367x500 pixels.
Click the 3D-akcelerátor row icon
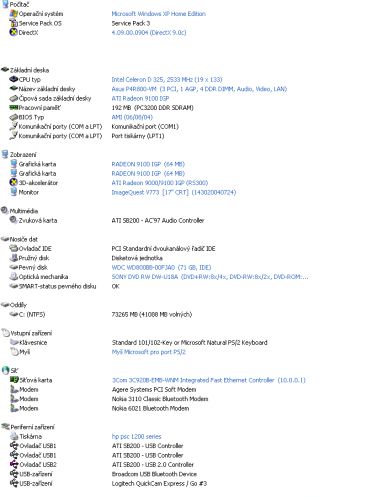(x=14, y=183)
